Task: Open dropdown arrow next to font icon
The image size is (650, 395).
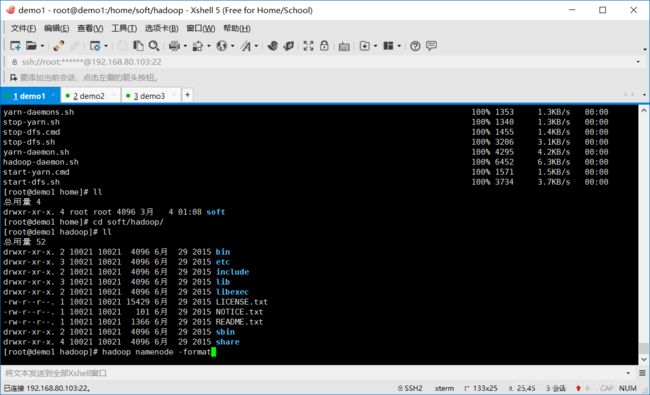Action: (x=256, y=46)
